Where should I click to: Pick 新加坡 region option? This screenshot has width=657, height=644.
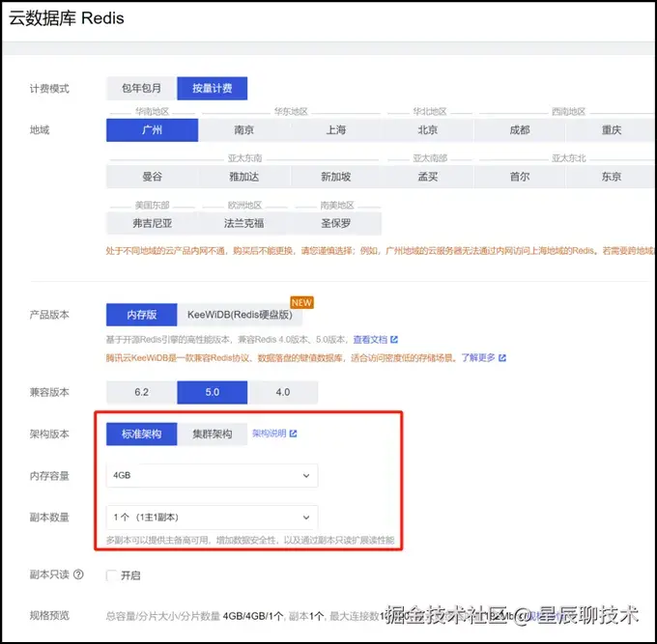tap(335, 177)
